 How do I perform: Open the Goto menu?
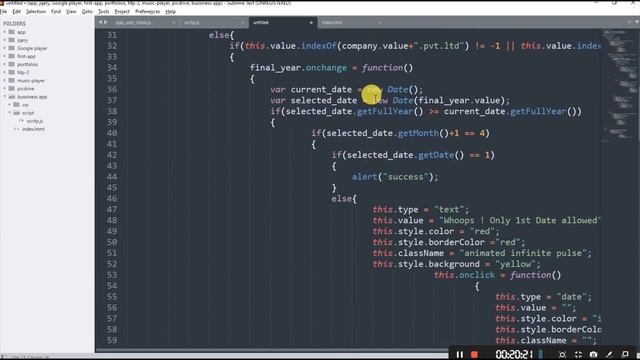click(x=87, y=11)
